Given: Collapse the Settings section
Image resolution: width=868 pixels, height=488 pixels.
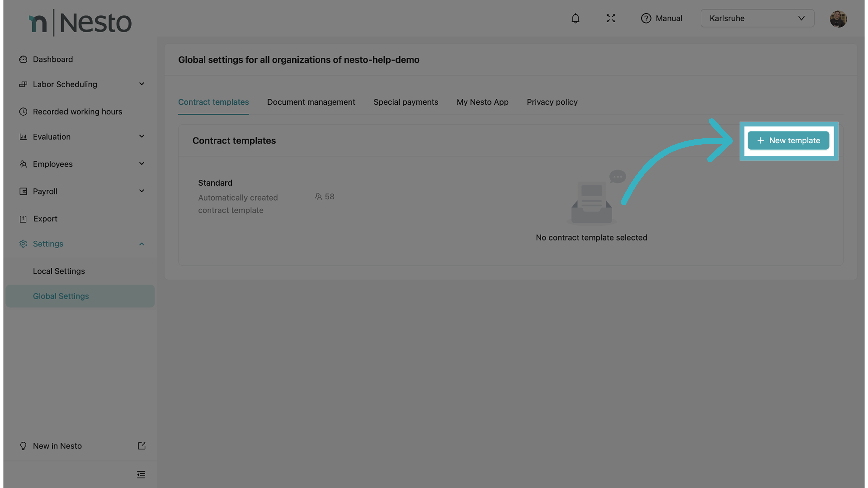Looking at the screenshot, I should click(x=142, y=244).
